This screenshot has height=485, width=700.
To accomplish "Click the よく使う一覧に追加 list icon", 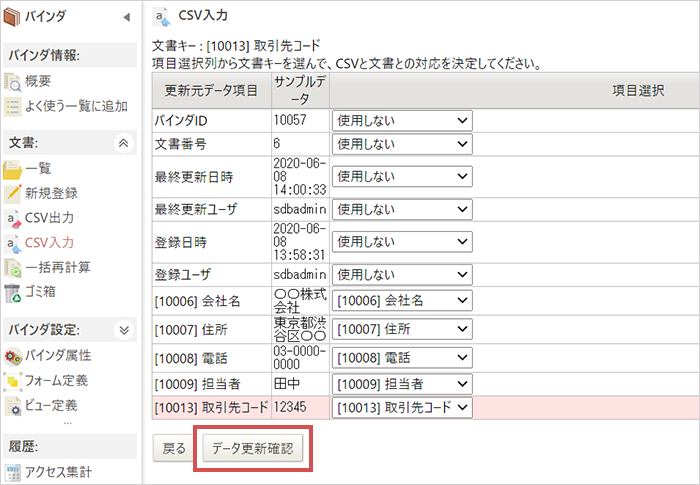I will pos(12,107).
